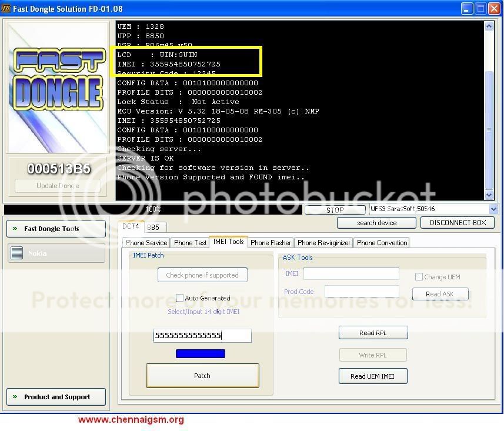Maximize the Fast Dongle window

[x=480, y=9]
